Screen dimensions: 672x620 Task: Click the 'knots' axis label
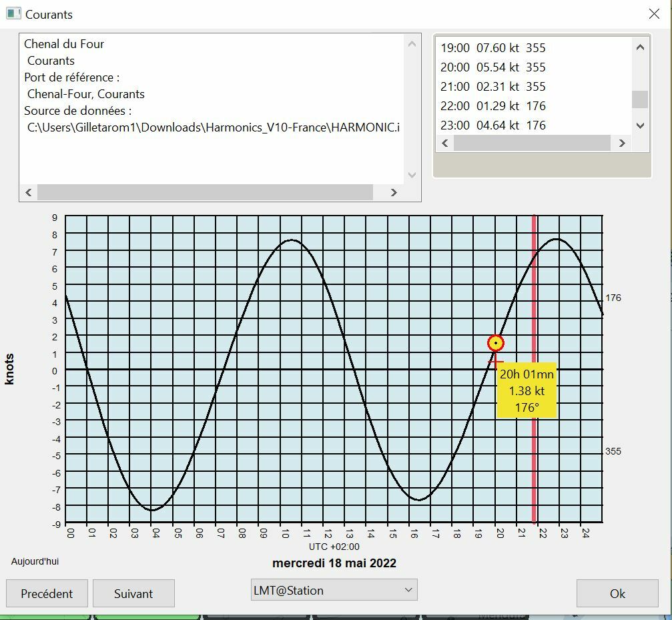coord(9,369)
